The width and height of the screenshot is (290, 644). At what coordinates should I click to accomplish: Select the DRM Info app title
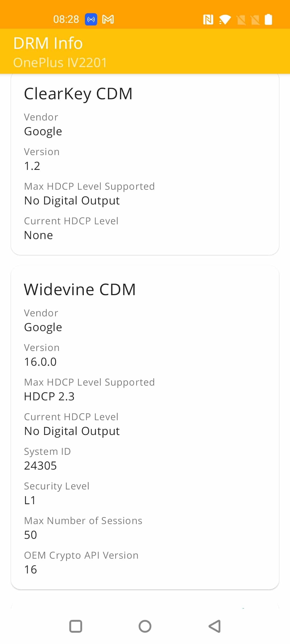coord(48,43)
